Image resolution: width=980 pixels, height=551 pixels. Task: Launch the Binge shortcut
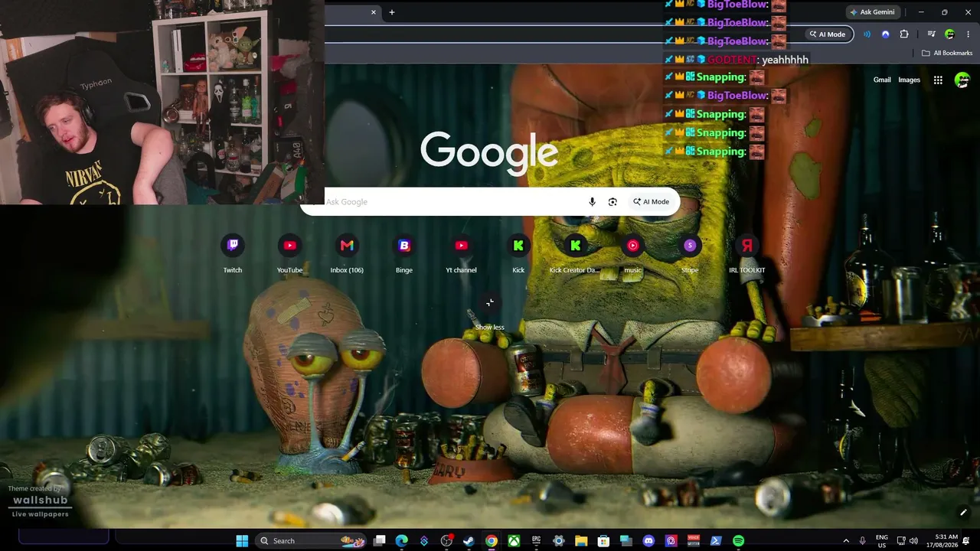(404, 253)
